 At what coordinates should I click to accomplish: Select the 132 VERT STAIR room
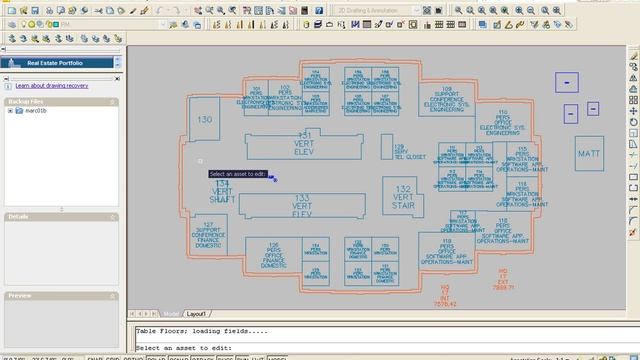(x=403, y=197)
